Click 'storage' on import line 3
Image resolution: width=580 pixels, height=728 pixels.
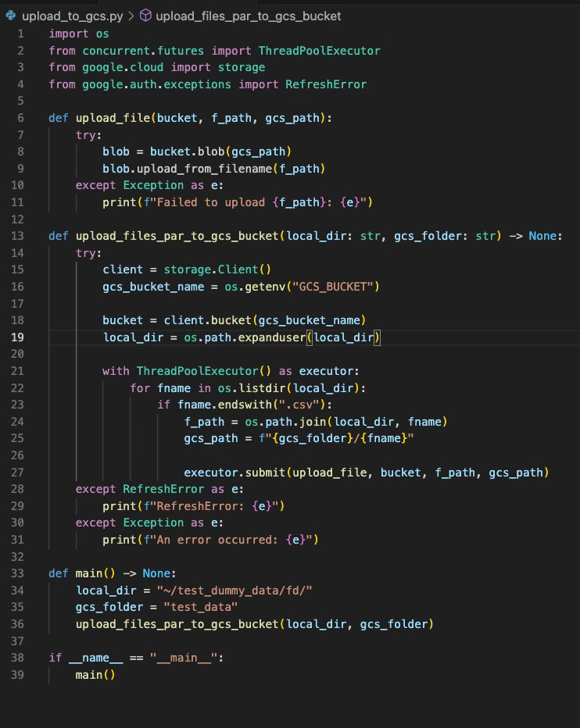pyautogui.click(x=242, y=67)
